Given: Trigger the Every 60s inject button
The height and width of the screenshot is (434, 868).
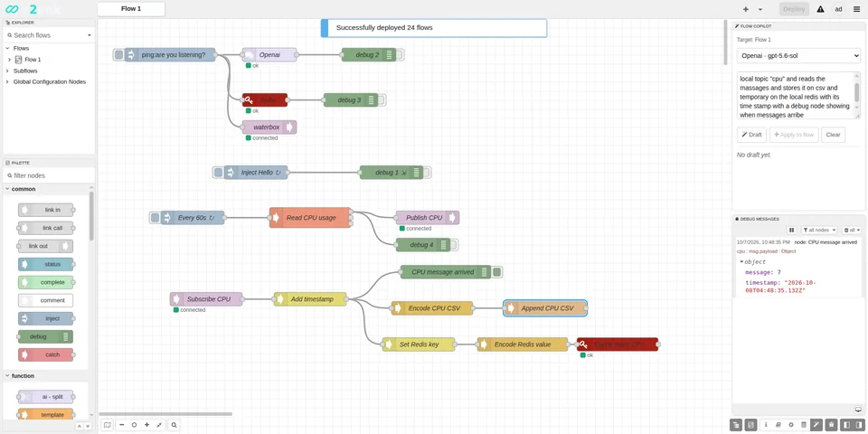Looking at the screenshot, I should point(155,218).
